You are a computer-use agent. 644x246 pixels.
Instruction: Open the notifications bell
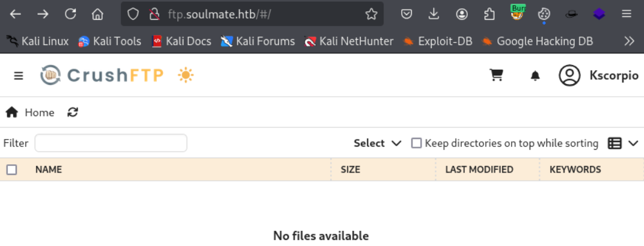click(535, 76)
